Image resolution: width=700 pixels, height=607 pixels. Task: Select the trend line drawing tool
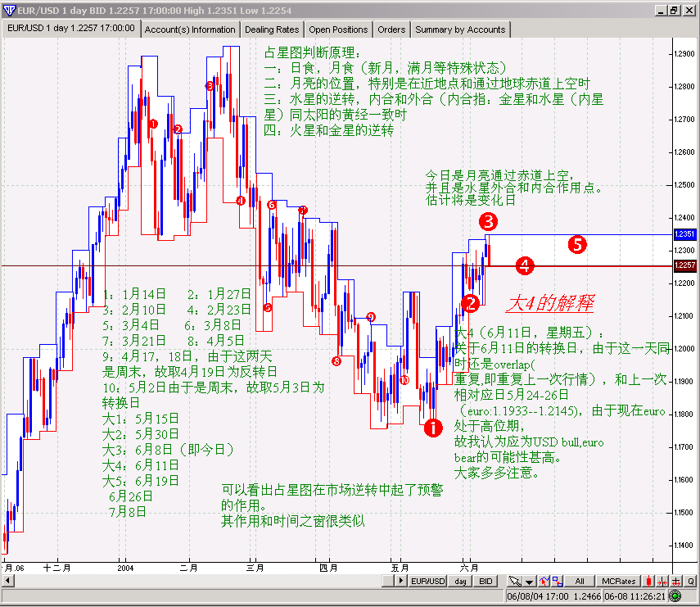pyautogui.click(x=544, y=581)
